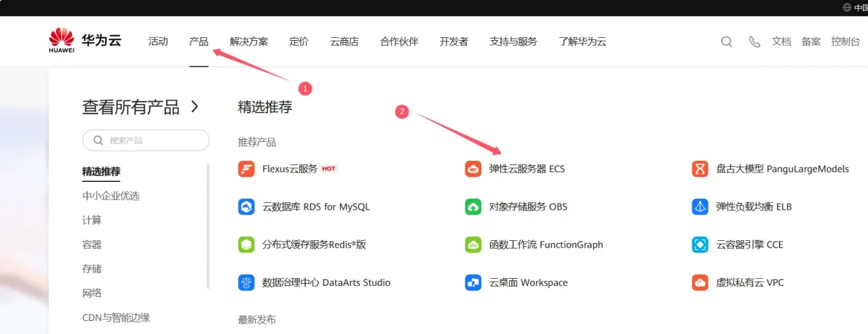The height and width of the screenshot is (334, 868).
Task: Select the 计算 category
Action: click(x=92, y=220)
